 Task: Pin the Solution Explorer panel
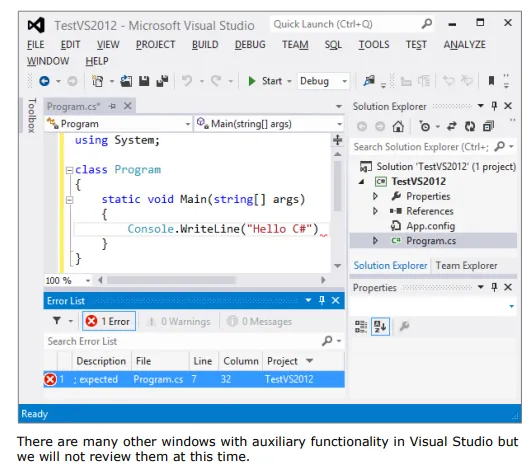(494, 106)
